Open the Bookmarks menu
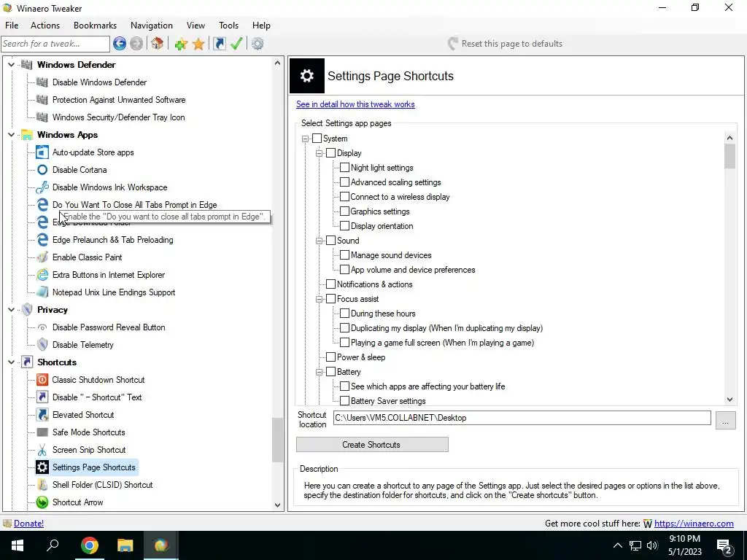 (96, 26)
